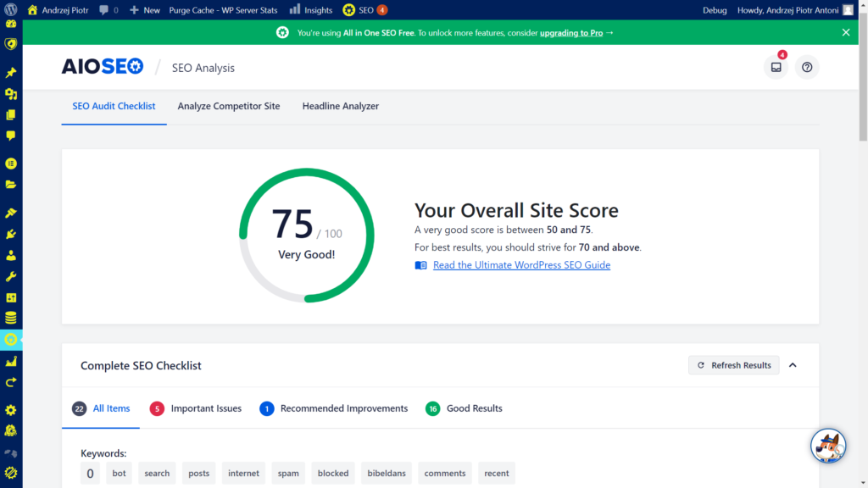Screen dimensions: 868x488
Task: Click the WordPress logo in admin bar
Action: (10, 9)
